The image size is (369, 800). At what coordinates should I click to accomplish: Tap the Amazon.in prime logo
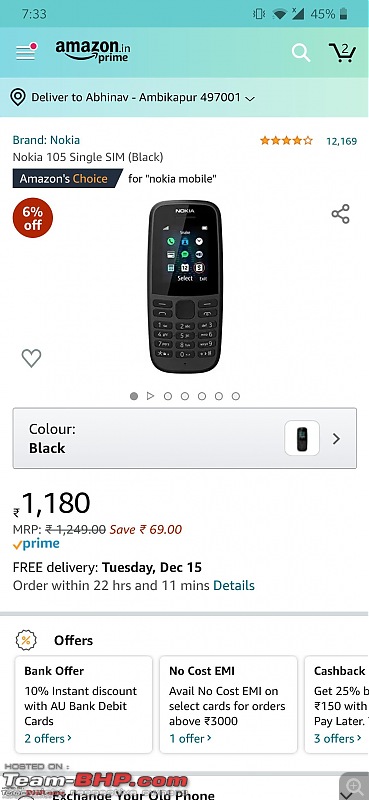pos(92,51)
